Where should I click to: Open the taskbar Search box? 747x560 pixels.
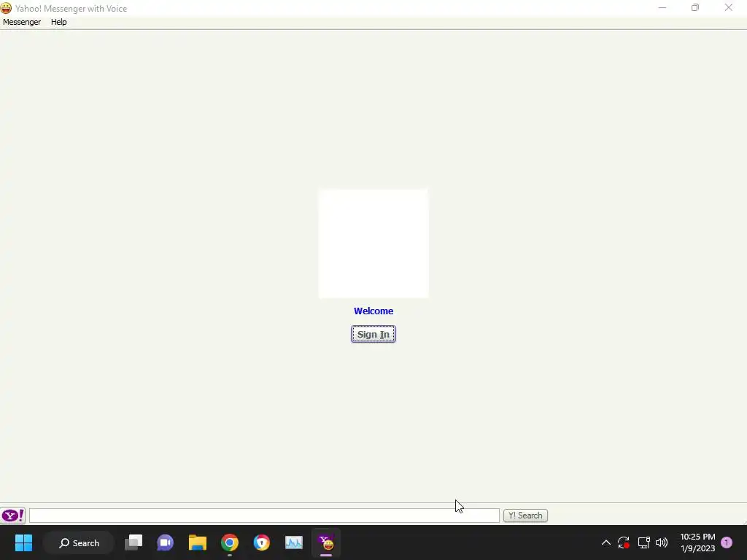79,542
